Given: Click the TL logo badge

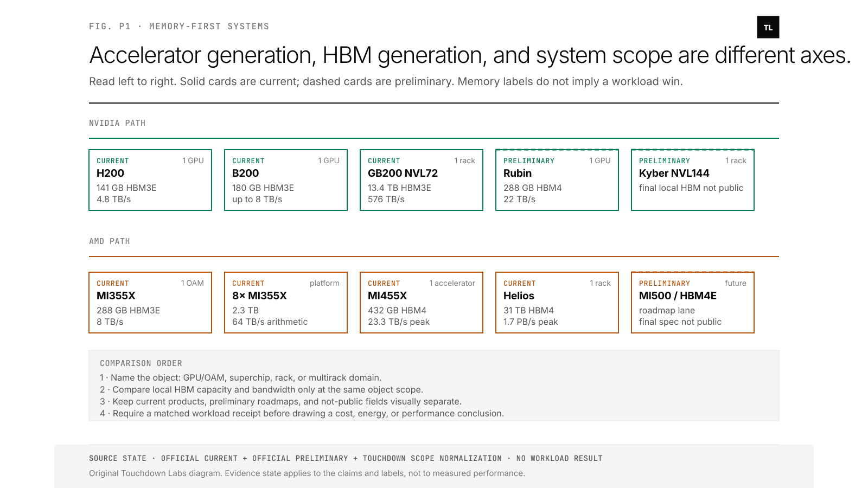Looking at the screenshot, I should pos(768,27).
